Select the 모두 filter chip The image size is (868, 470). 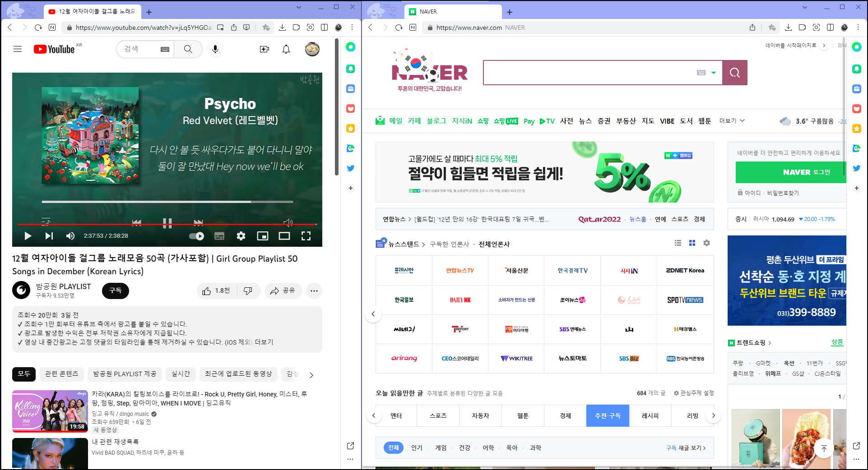pos(24,374)
